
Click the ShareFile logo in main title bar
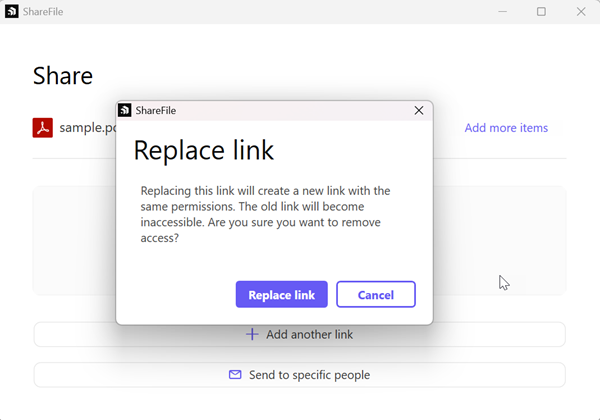[x=11, y=12]
